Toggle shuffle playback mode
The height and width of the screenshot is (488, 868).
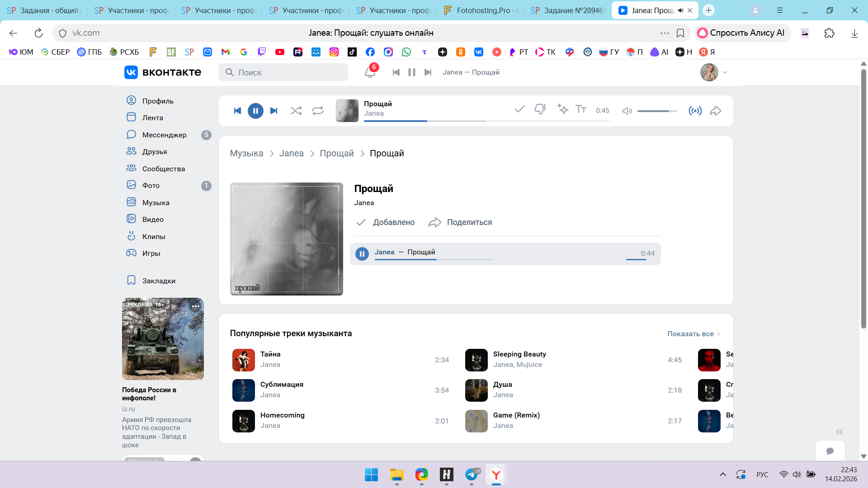click(296, 111)
